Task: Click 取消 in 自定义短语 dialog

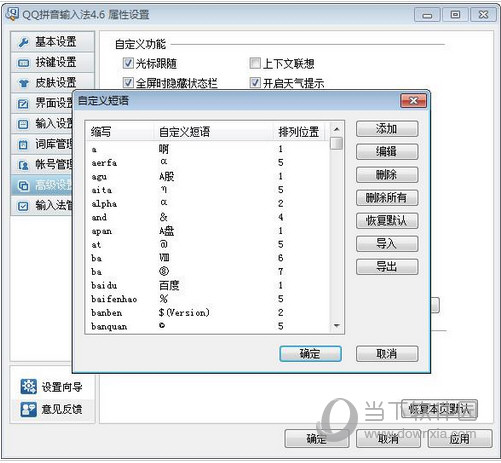Action: 387,354
